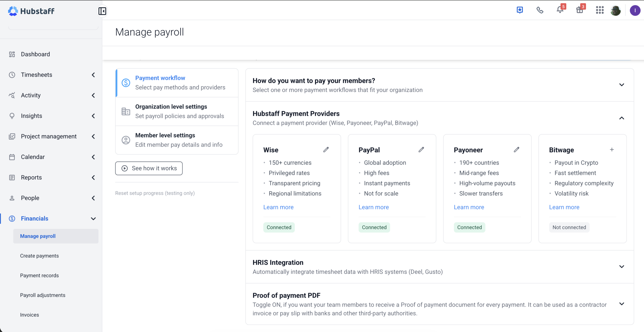Viewport: 644px width, 332px height.
Task: Select Member level settings tab
Action: [x=177, y=140]
